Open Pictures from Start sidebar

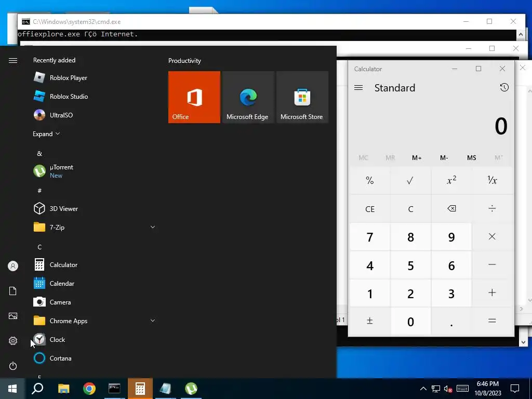13,316
